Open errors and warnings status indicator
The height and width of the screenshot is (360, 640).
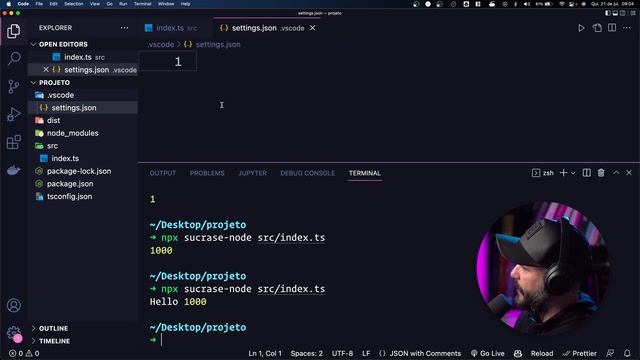coord(24,353)
